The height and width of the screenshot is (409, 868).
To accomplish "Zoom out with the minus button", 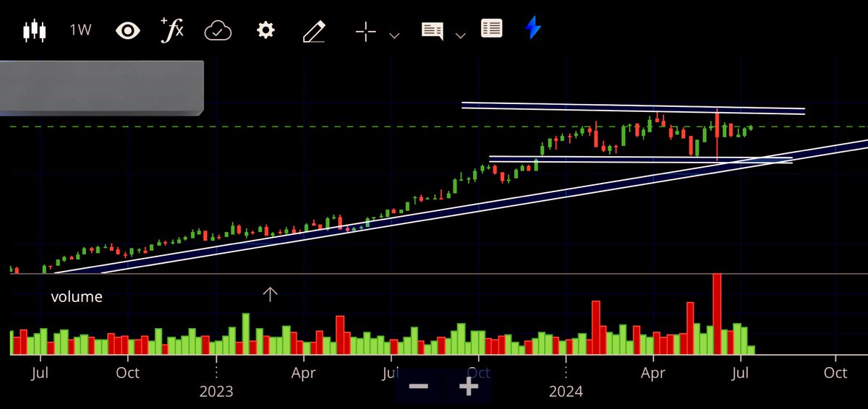I will pos(418,386).
